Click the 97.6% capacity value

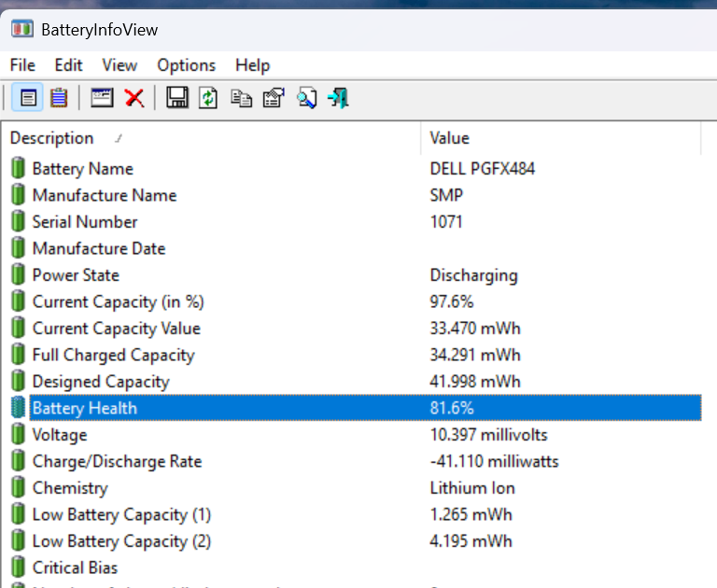tap(451, 301)
